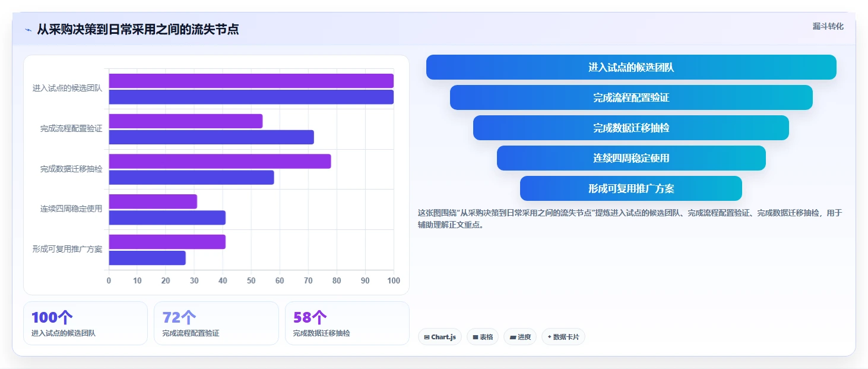Select the 完成流程配置验证 funnel stage

(631, 97)
